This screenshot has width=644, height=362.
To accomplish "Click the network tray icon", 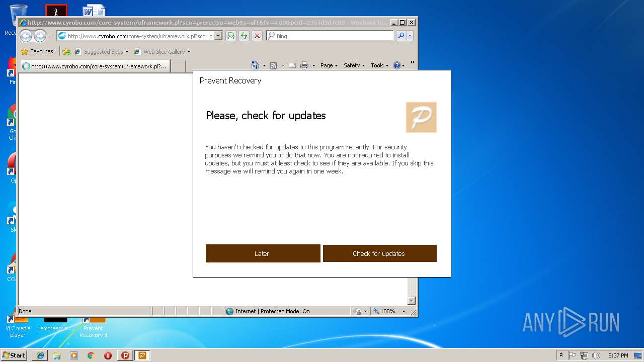I will click(x=584, y=355).
